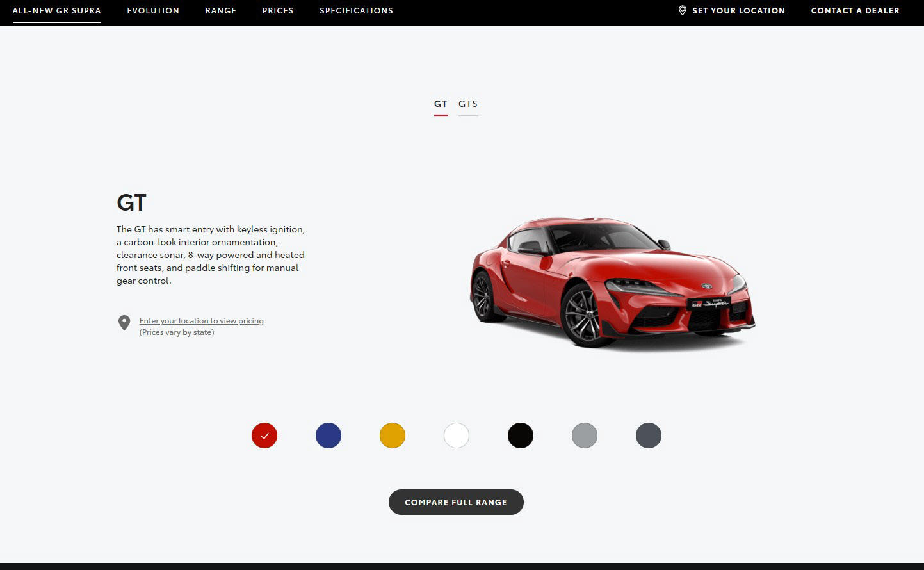
Task: Pick the yellow paint colour swatch
Action: (x=393, y=436)
